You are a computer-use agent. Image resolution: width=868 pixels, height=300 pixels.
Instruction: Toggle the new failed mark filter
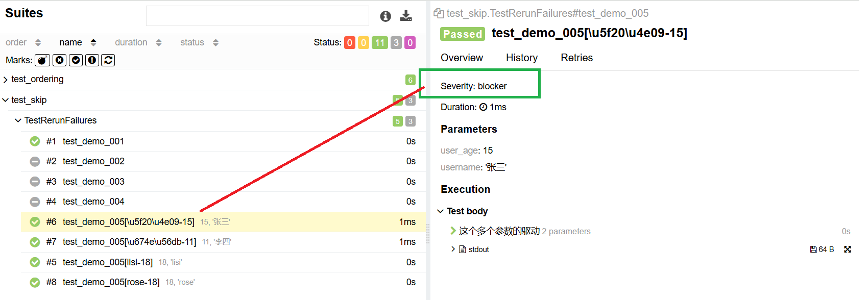(60, 60)
